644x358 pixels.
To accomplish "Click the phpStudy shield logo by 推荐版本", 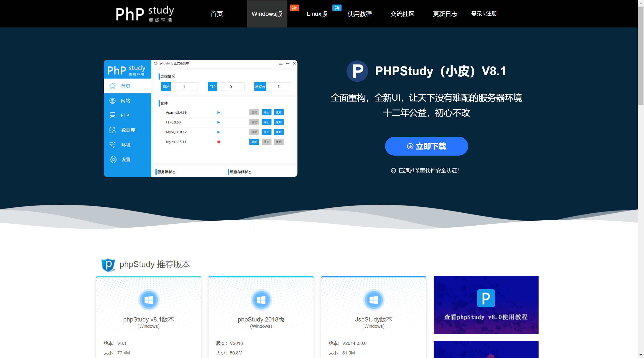I will (x=108, y=265).
